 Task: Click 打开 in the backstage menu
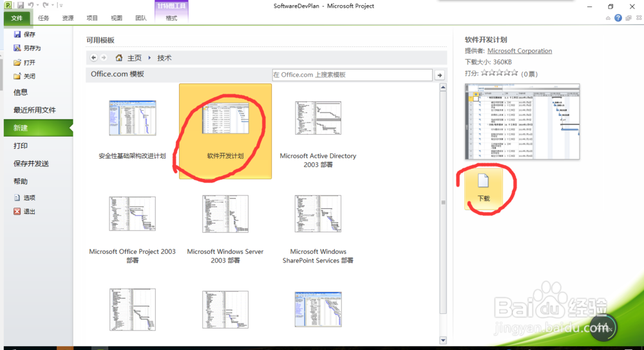click(24, 63)
